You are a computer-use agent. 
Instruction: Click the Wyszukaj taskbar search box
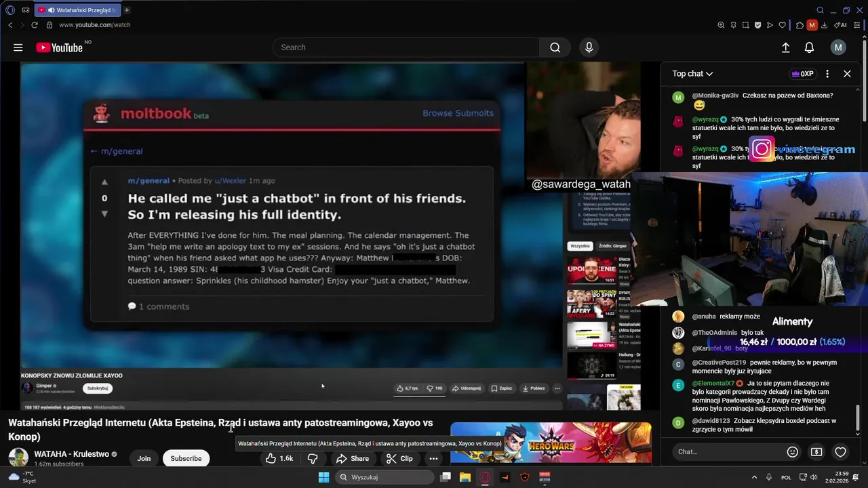pos(385,477)
